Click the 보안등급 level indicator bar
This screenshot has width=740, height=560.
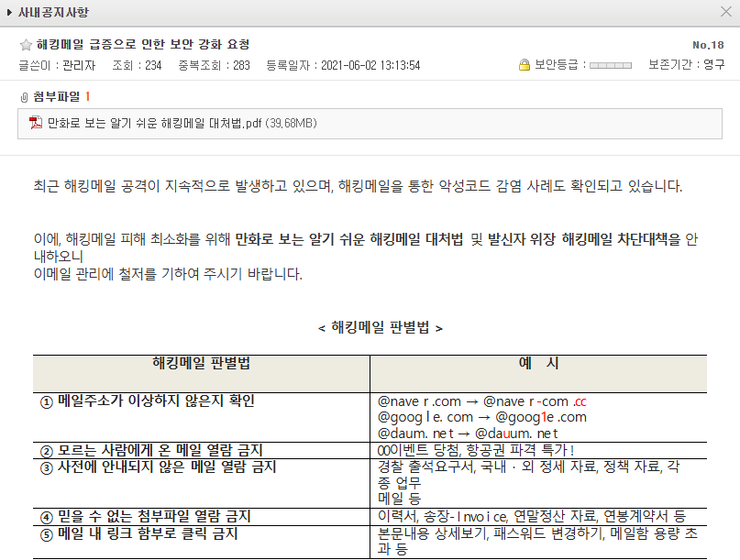[610, 65]
